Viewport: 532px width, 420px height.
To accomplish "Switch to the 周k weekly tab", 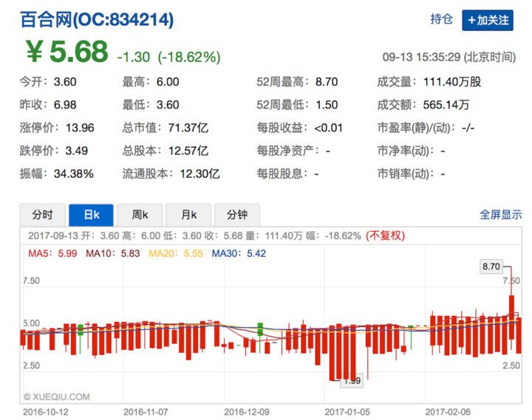I will coord(140,215).
